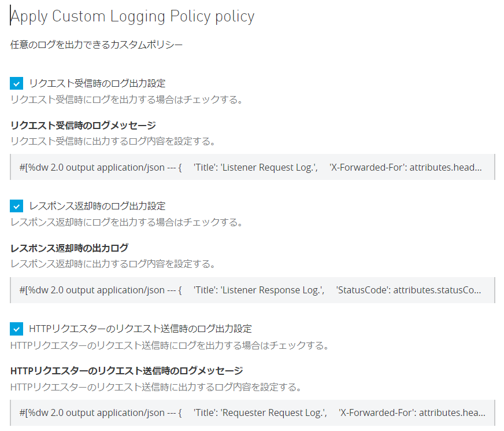Click hint text リクエスト受信時に出力するログ内容を設定する
Image resolution: width=504 pixels, height=431 pixels.
coord(113,141)
